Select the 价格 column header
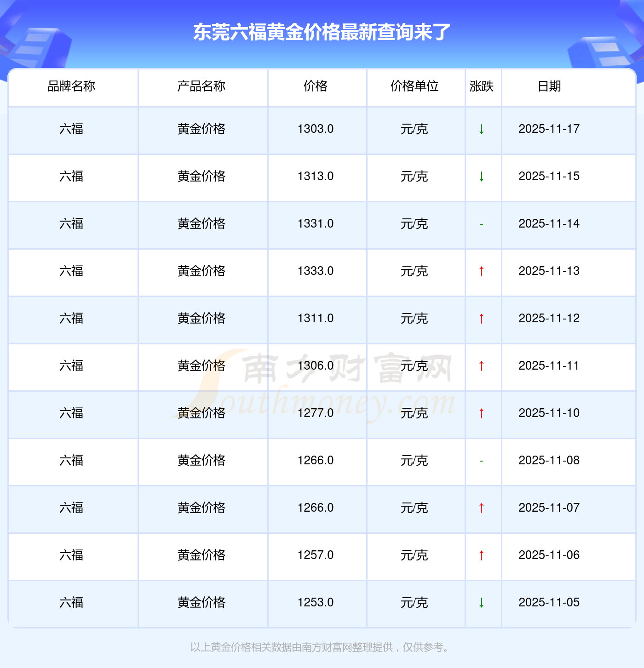This screenshot has height=668, width=644. point(316,86)
